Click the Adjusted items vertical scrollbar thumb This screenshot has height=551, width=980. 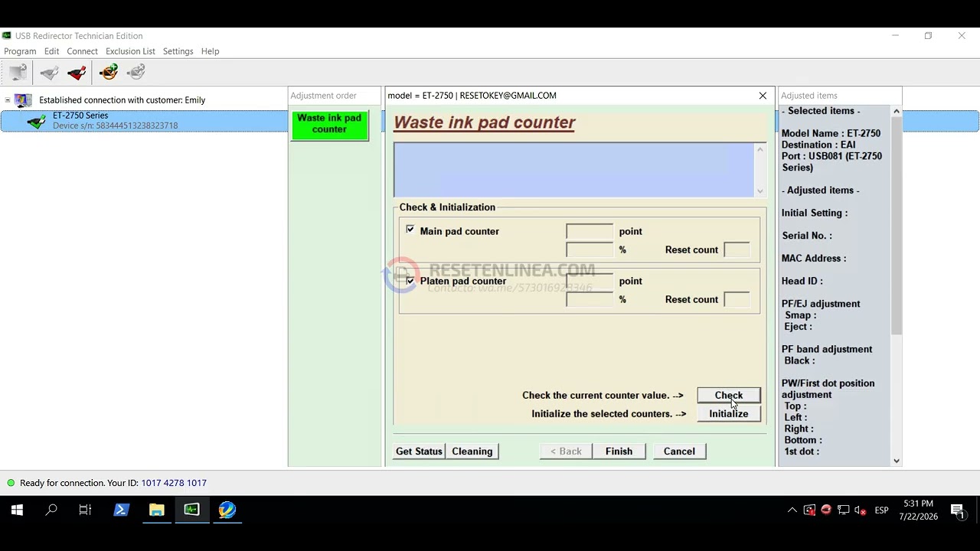coord(897,226)
